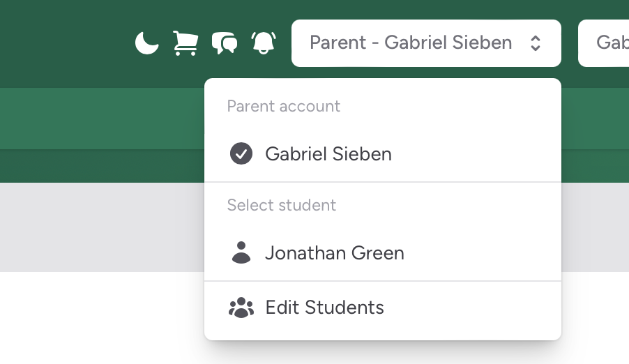Viewport: 629px width, 364px height.
Task: Open Edit Students option
Action: [383, 308]
